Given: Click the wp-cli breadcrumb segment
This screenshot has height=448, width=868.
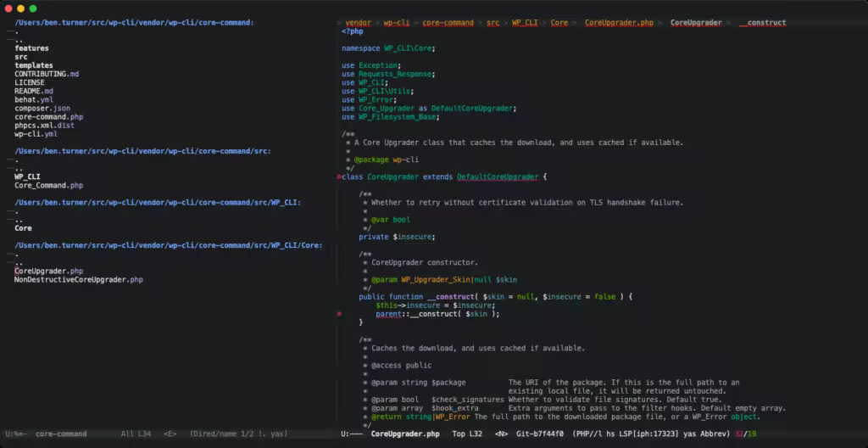Looking at the screenshot, I should point(397,23).
